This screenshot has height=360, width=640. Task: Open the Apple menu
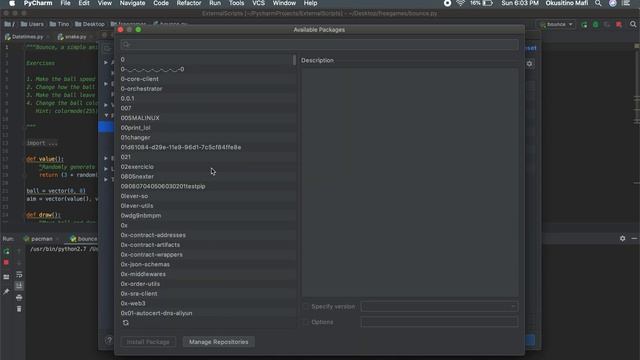pyautogui.click(x=12, y=3)
